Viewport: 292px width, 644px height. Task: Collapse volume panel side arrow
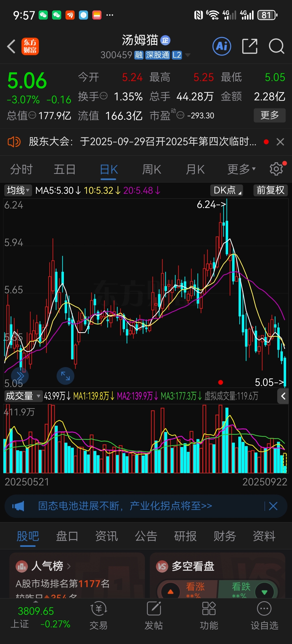coord(283,396)
